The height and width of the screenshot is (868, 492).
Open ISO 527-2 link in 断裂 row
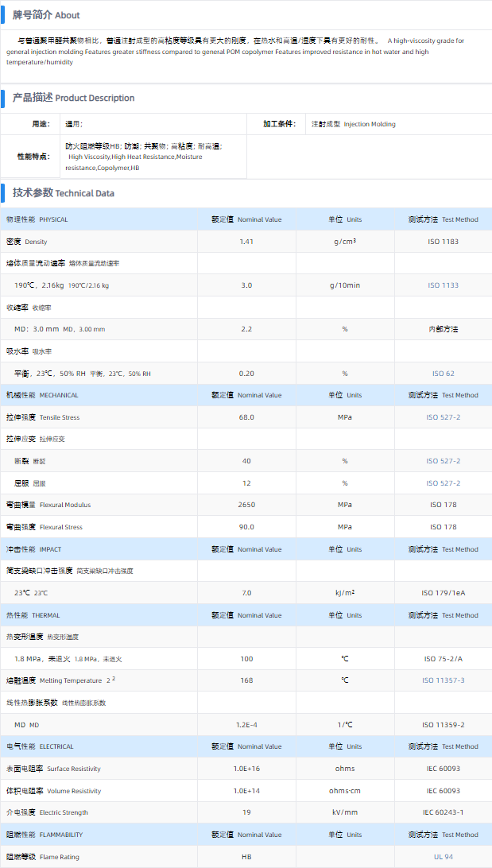coord(443,460)
